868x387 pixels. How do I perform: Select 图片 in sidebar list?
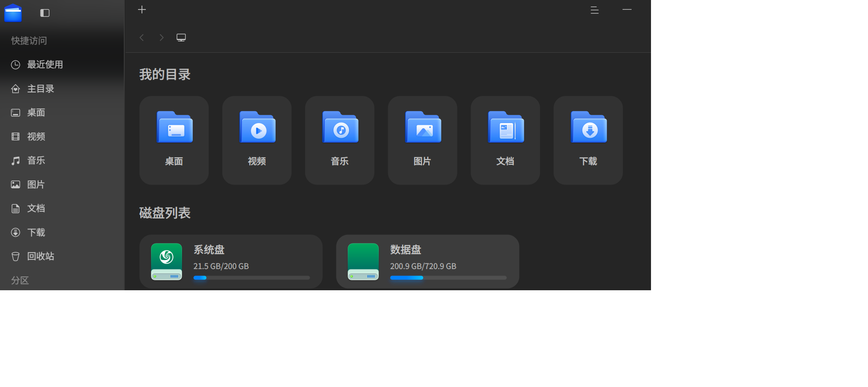tap(62, 184)
